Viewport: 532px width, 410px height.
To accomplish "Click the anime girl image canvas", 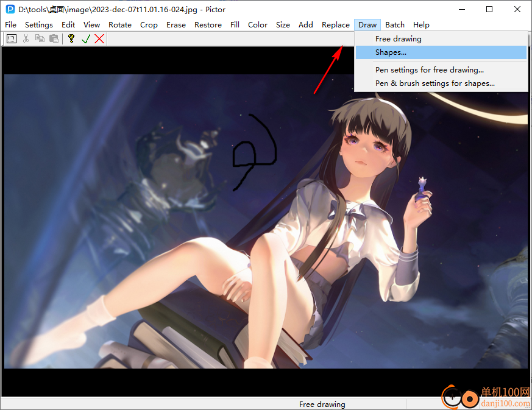I will 266,221.
